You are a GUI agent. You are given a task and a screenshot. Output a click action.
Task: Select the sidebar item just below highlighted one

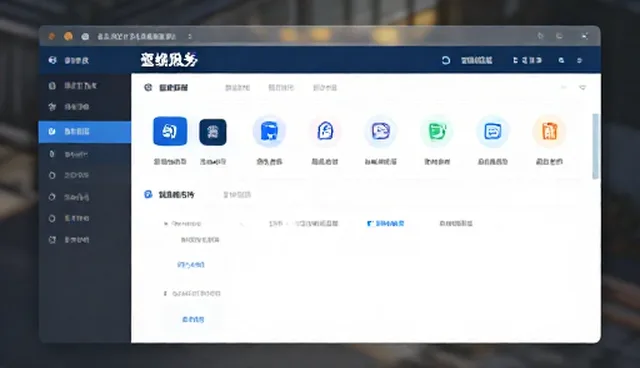tap(84, 154)
